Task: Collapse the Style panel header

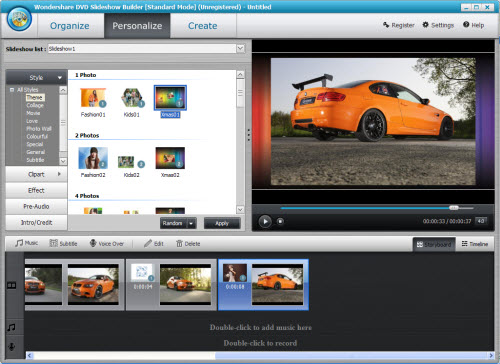Action: pos(36,78)
